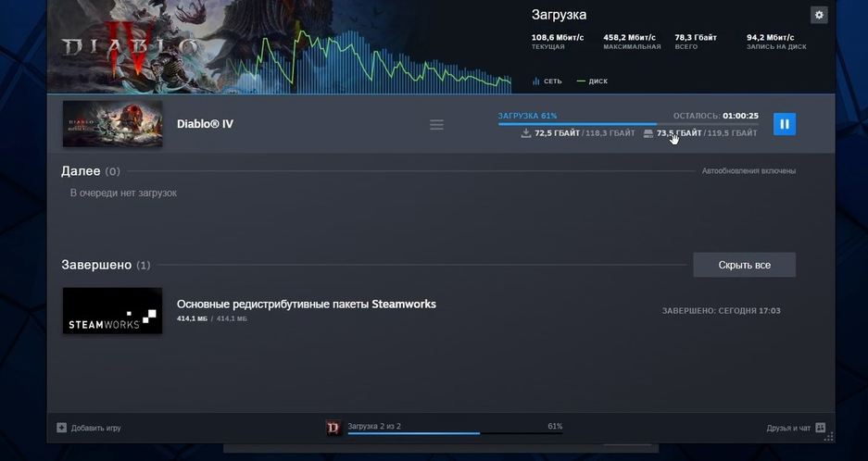Click the Загрузка header title
The height and width of the screenshot is (461, 868).
[x=559, y=15]
